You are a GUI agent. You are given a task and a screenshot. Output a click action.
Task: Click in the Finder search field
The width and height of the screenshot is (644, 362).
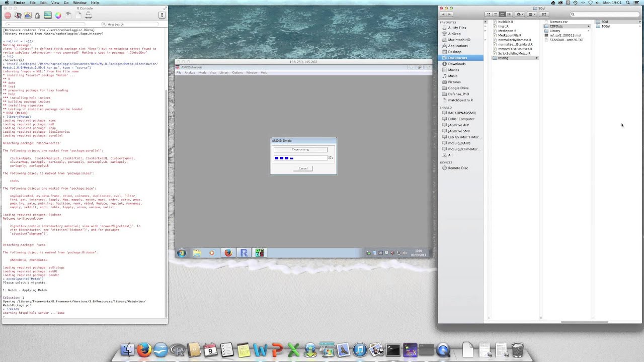click(605, 14)
